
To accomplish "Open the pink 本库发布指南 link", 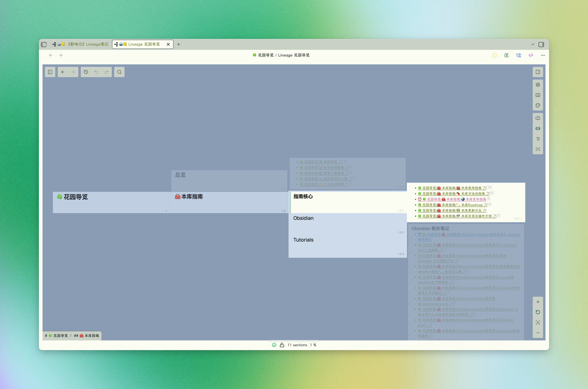I will 452,199.
